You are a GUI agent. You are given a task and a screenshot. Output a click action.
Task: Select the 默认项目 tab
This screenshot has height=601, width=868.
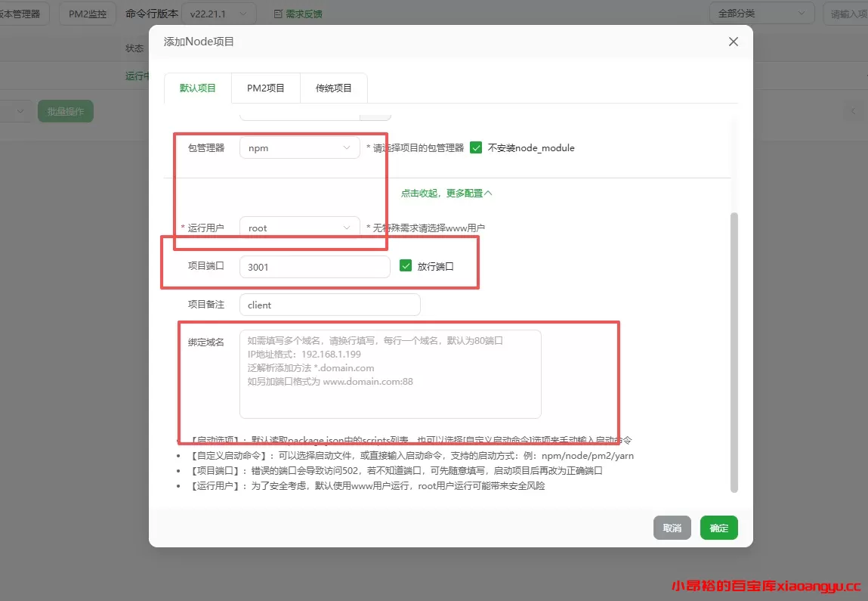pyautogui.click(x=198, y=88)
